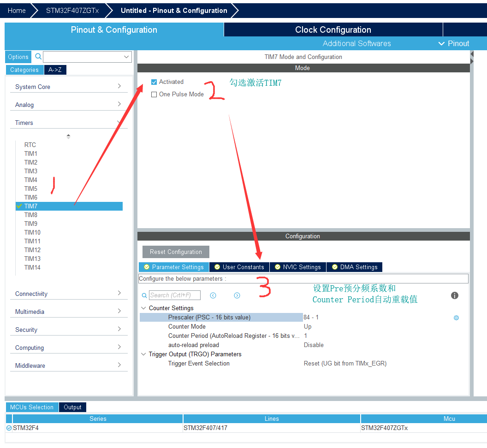This screenshot has height=448, width=487.
Task: Select TIM14 in the timers list
Action: coord(32,267)
